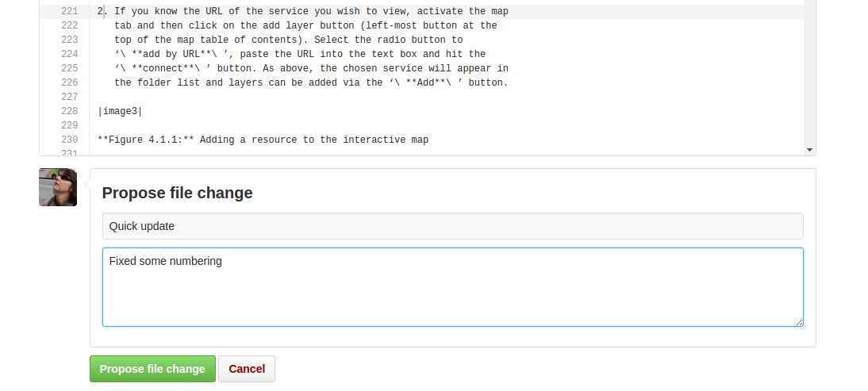868x391 pixels.
Task: Select line number 230 in the gutter
Action: (x=69, y=140)
